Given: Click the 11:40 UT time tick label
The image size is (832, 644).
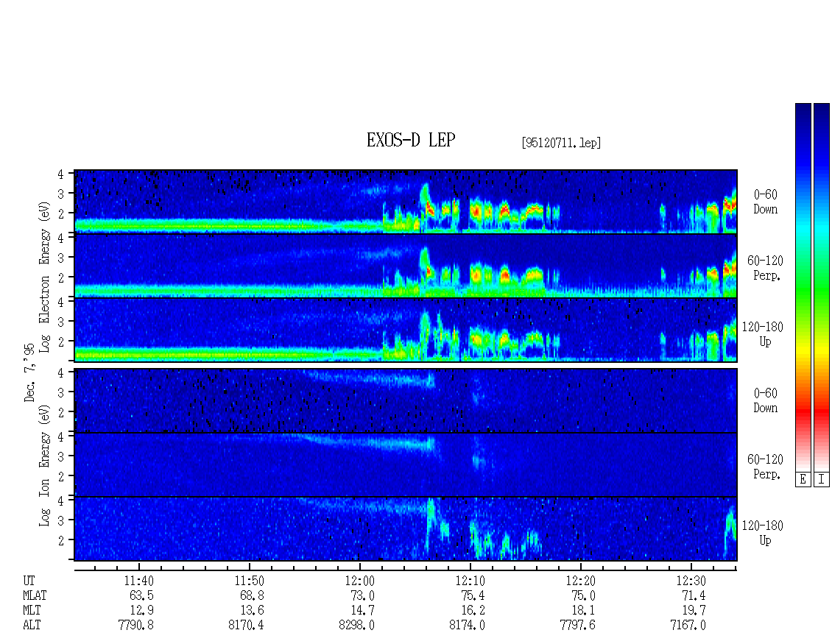Looking at the screenshot, I should [139, 581].
